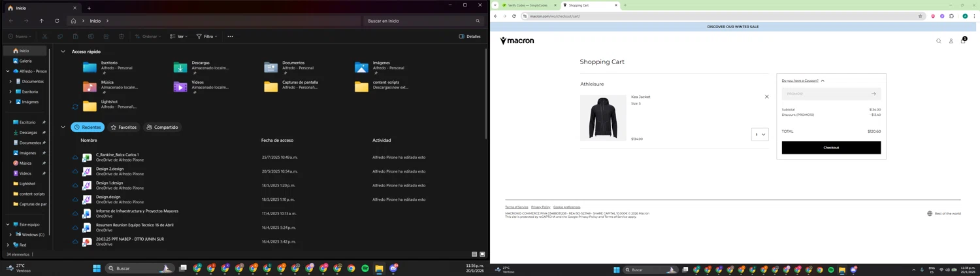The width and height of the screenshot is (980, 276).
Task: Open the Chrome extensions puzzle icon
Action: pyautogui.click(x=951, y=16)
